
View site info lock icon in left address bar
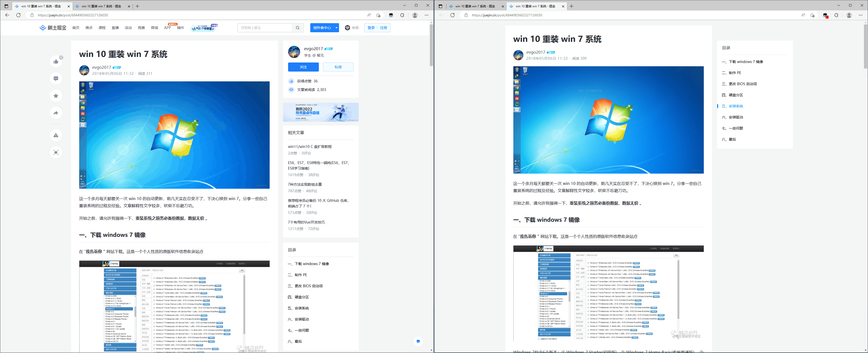coord(32,15)
